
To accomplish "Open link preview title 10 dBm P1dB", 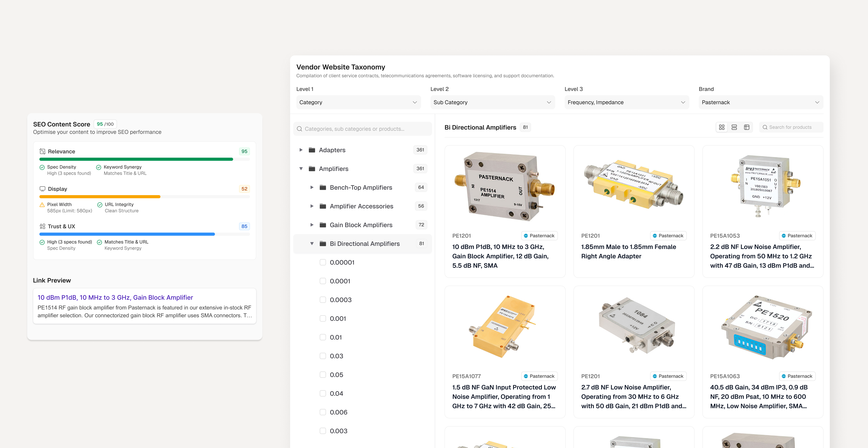I will pos(115,297).
